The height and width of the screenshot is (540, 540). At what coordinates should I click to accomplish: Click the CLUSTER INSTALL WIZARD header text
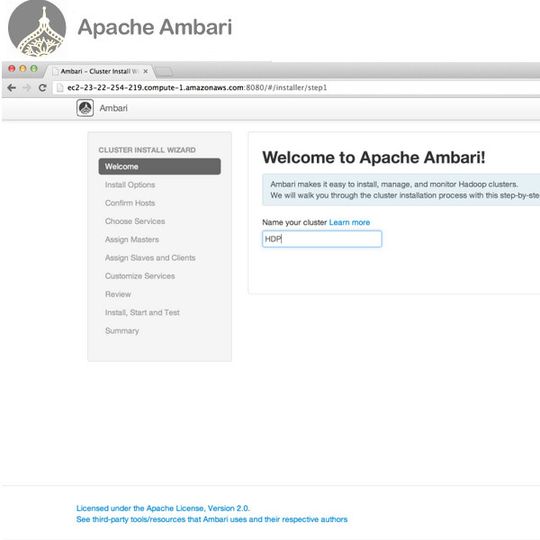tap(147, 150)
